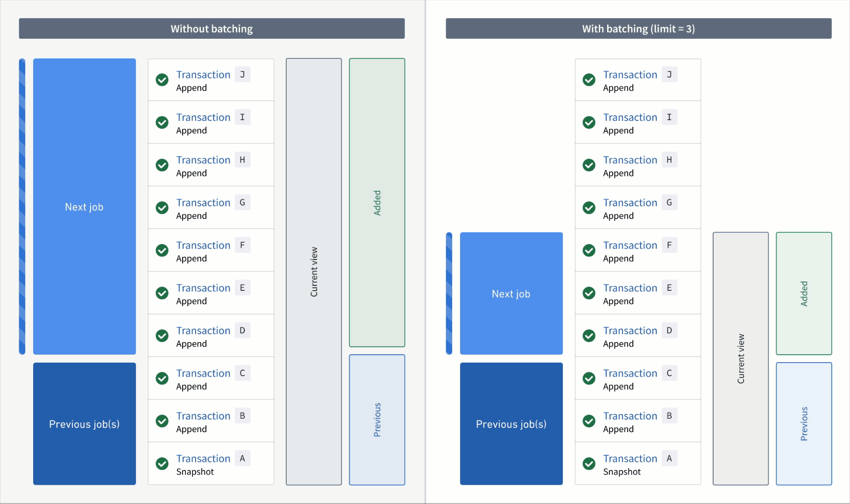The width and height of the screenshot is (850, 504).
Task: Click Previous job(s) block in batching panel
Action: pyautogui.click(x=511, y=424)
